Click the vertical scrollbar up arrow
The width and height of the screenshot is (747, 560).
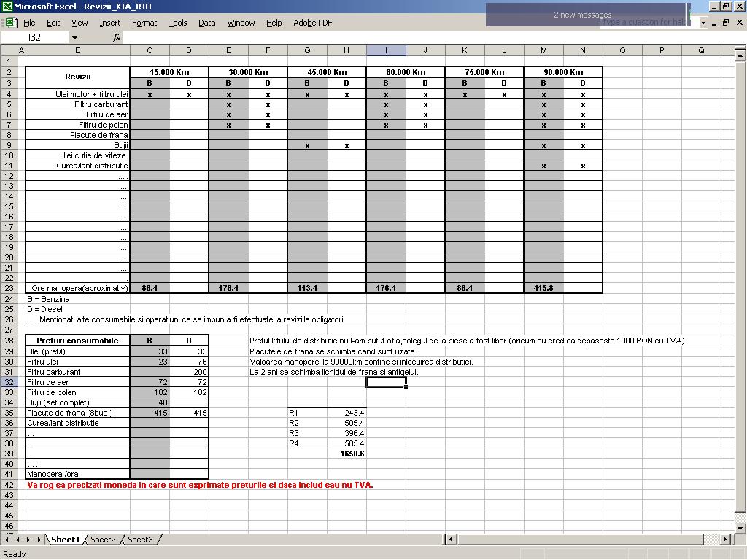coord(740,55)
